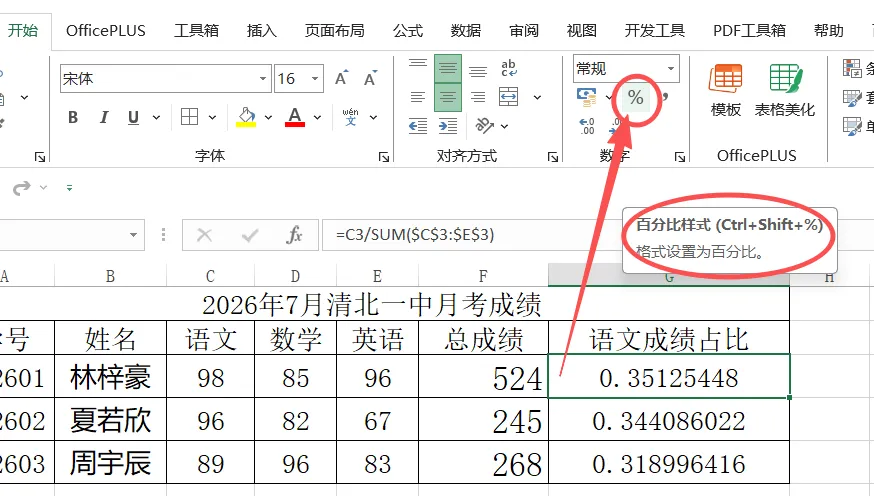Show phonetic guide (wén) icon

coord(351,117)
